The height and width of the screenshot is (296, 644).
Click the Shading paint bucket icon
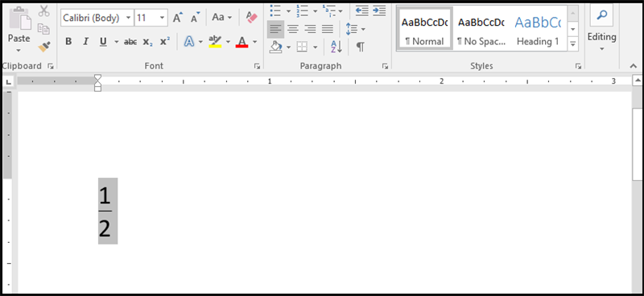[275, 47]
